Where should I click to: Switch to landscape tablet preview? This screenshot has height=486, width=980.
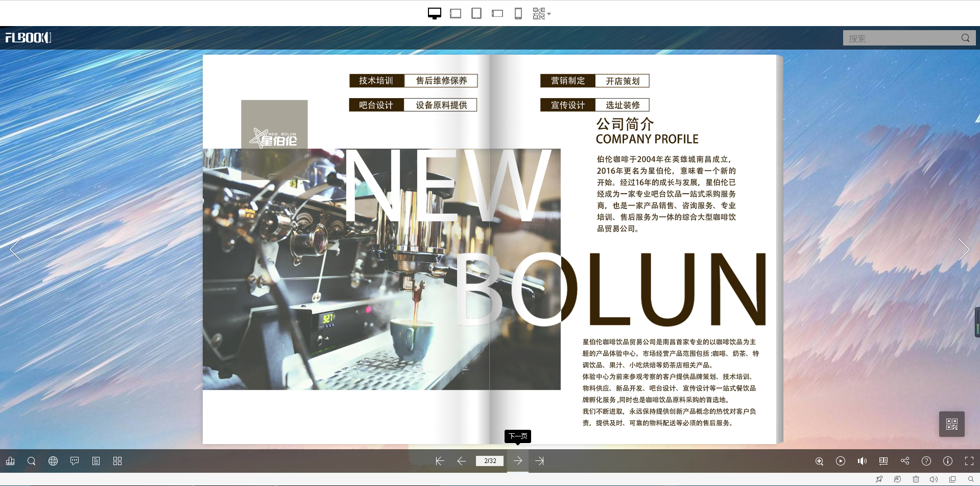click(456, 13)
